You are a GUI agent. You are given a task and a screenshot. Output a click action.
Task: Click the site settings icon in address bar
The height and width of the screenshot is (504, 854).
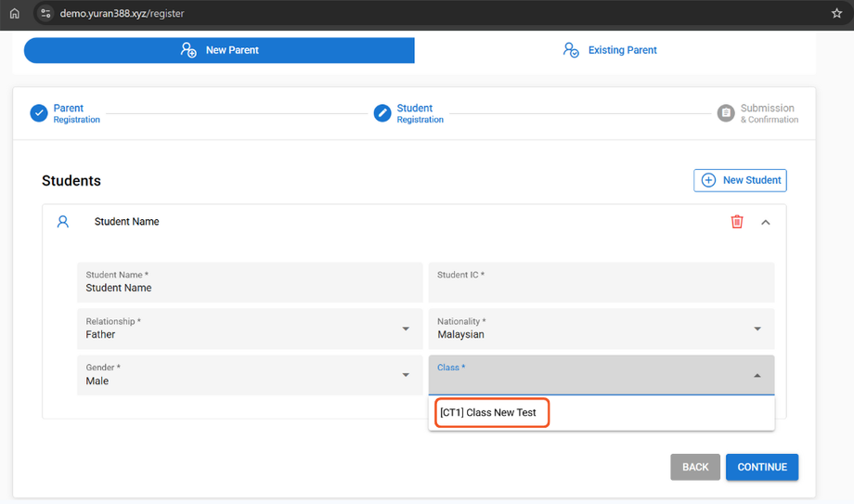[x=45, y=14]
